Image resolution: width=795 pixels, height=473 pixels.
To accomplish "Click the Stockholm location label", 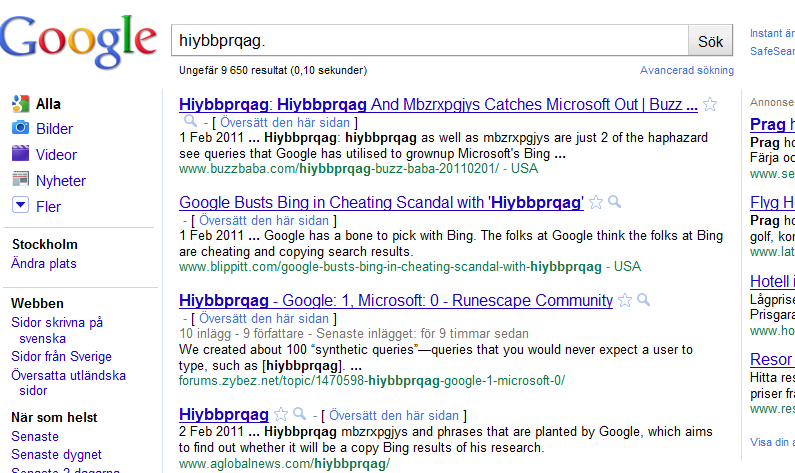I will pos(45,244).
